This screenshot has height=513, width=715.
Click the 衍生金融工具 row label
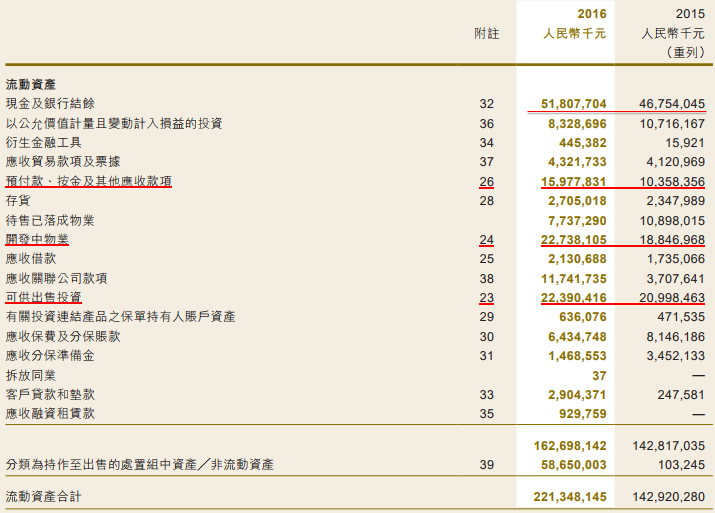(43, 143)
